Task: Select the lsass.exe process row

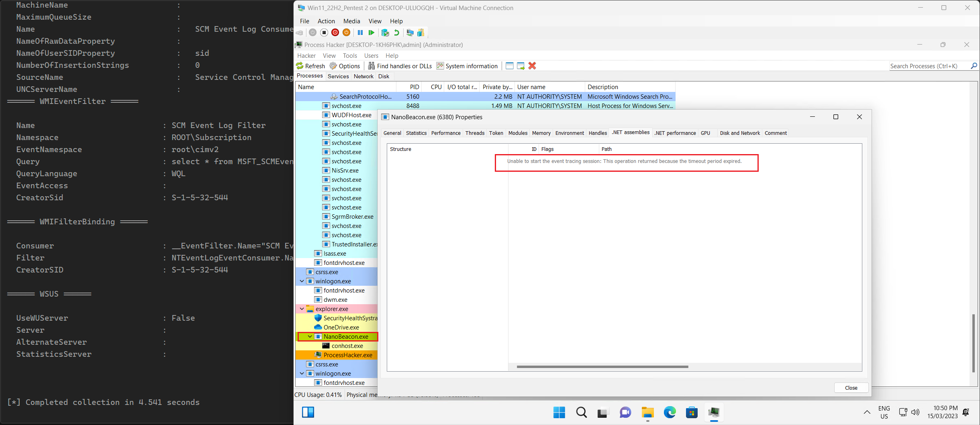Action: tap(337, 253)
